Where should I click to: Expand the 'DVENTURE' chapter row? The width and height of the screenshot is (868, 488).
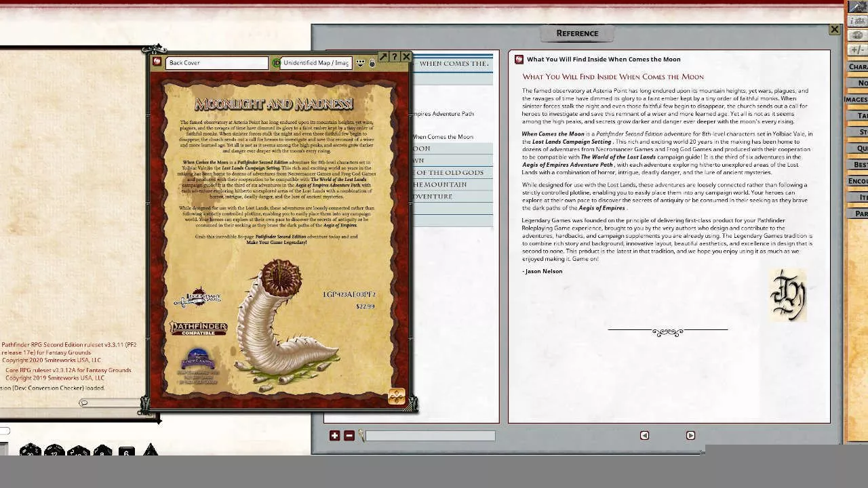coord(452,197)
